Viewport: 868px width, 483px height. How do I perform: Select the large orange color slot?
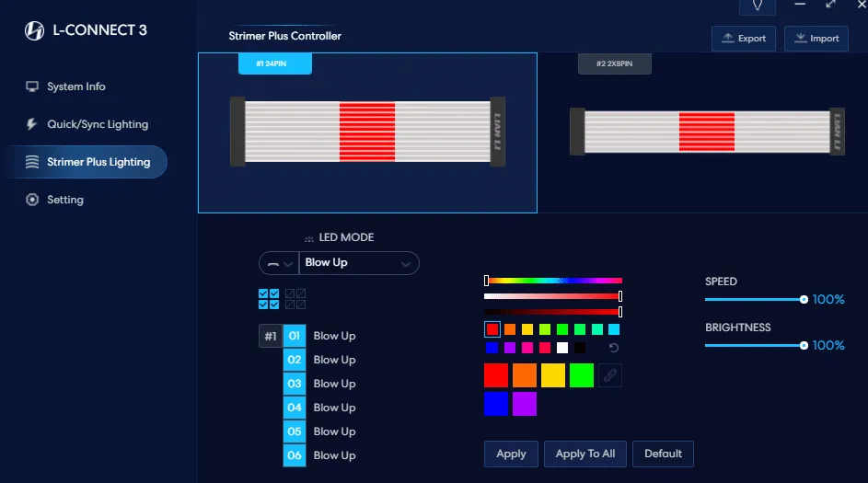[525, 375]
